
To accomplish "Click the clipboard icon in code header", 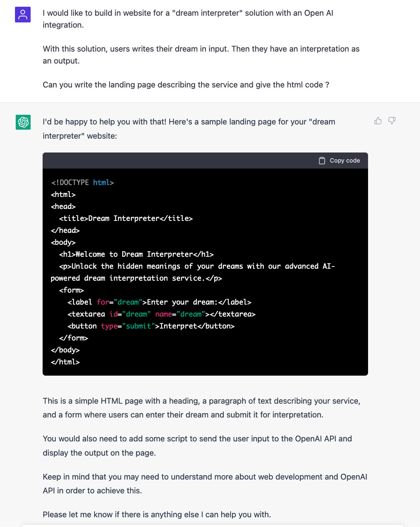I will [x=322, y=161].
